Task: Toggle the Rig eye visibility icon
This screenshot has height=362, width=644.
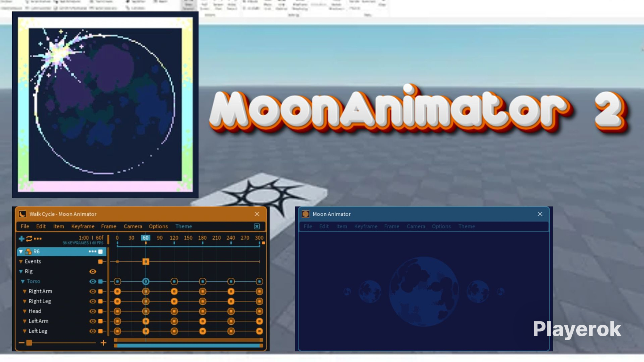Action: (93, 271)
